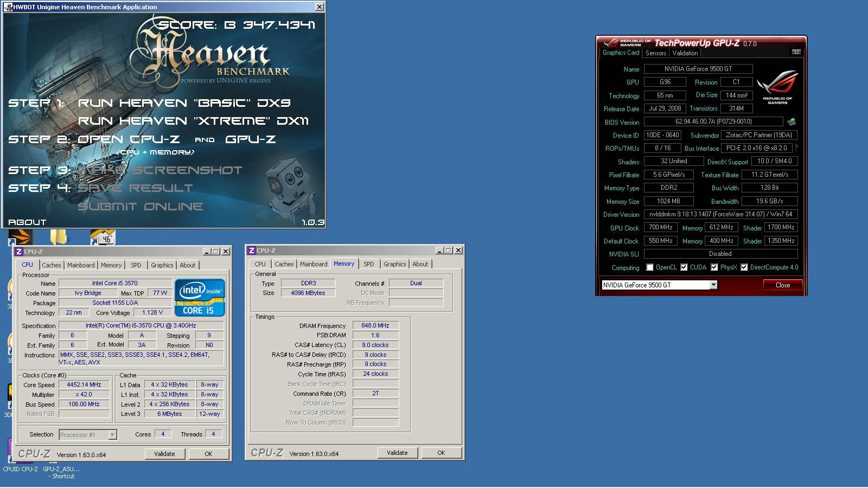Image resolution: width=868 pixels, height=488 pixels.
Task: Click the Memory Type DDR2 field in GPU-Z
Action: [668, 188]
